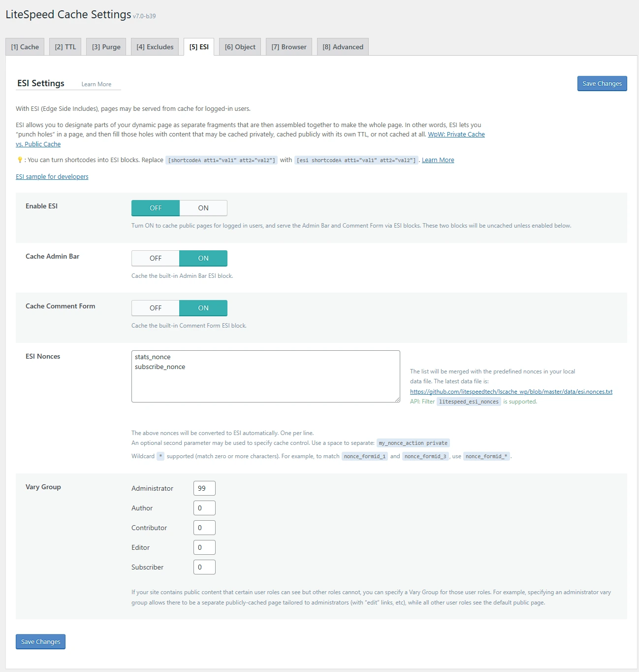Switch to the [6] Object tab
The width and height of the screenshot is (639, 672).
coord(240,47)
